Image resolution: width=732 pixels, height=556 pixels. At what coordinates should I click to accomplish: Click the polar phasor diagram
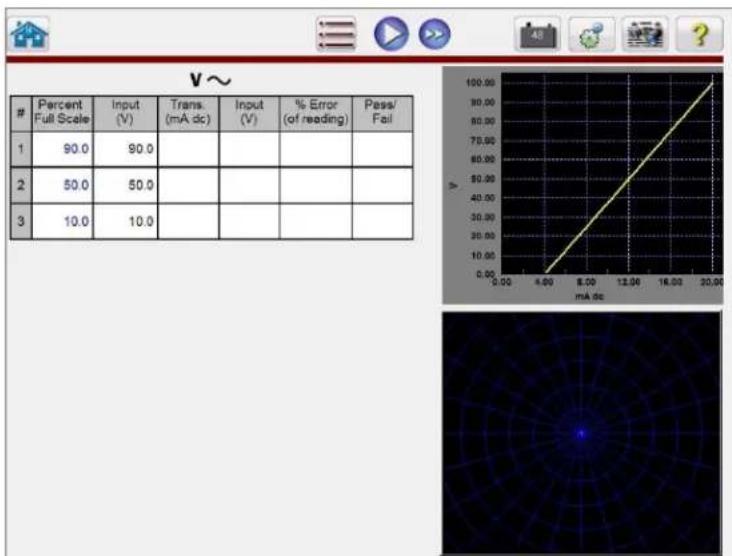[x=582, y=433]
